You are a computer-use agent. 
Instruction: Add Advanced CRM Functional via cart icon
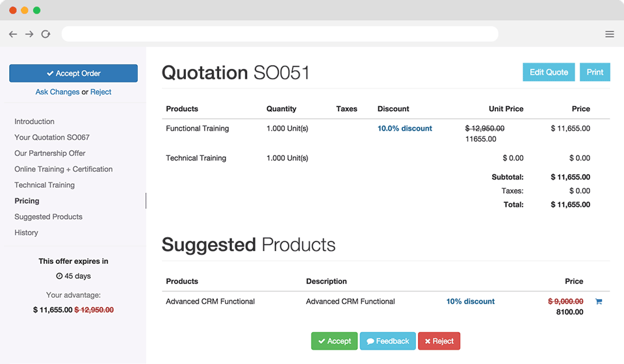[599, 302]
